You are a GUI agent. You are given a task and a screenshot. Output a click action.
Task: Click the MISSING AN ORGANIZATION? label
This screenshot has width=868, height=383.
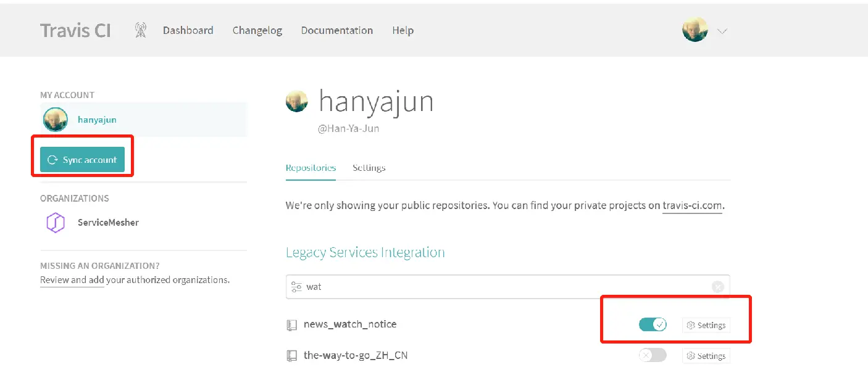pos(100,266)
